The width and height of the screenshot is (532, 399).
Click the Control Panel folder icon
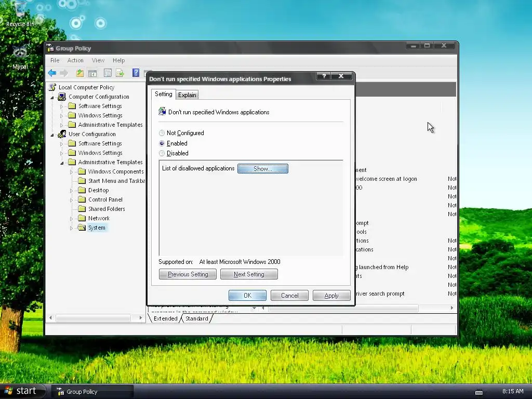(x=82, y=199)
